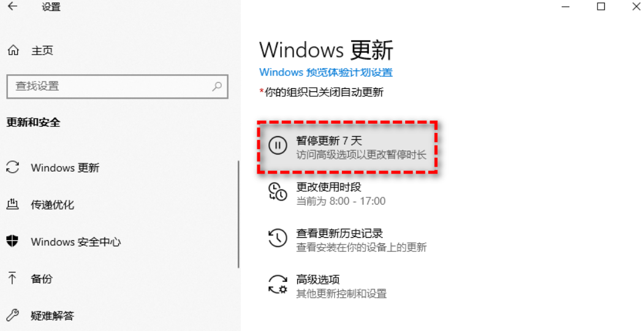Image resolution: width=644 pixels, height=331 pixels.
Task: Click the pause icon for 暂停更新
Action: click(278, 145)
